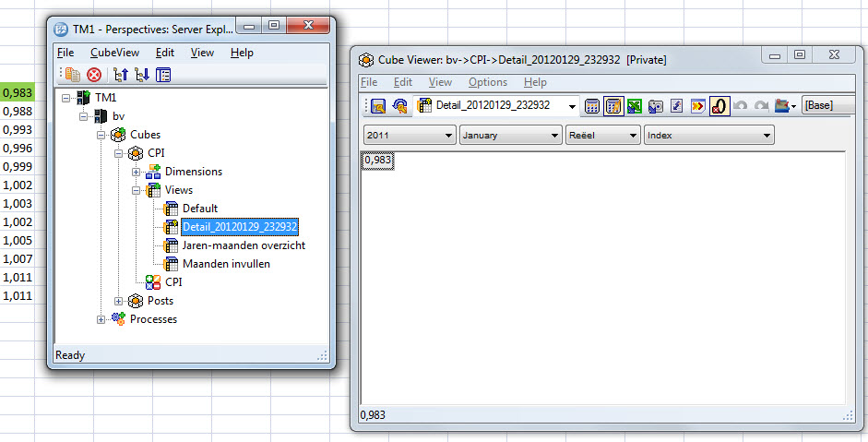Open the Help menu in Server Explorer
Screen dimensions: 868x442
click(242, 53)
